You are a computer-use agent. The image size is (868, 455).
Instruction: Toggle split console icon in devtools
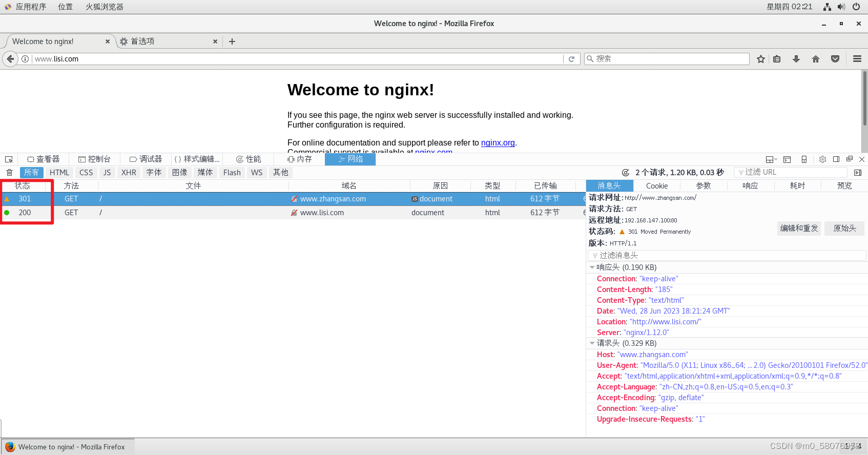pyautogui.click(x=787, y=159)
